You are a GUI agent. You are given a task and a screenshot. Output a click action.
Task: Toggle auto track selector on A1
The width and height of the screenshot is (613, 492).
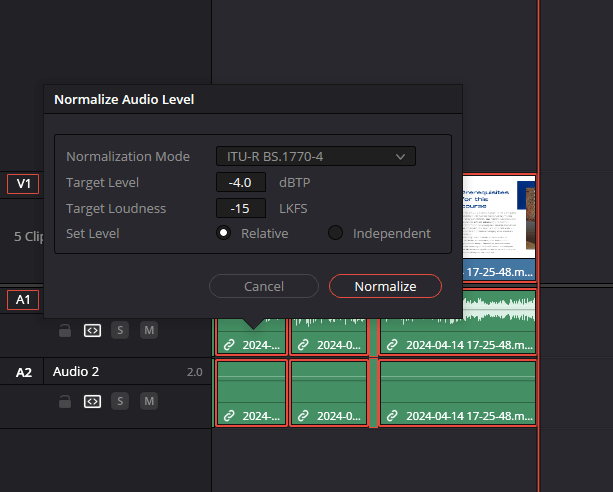click(x=92, y=330)
